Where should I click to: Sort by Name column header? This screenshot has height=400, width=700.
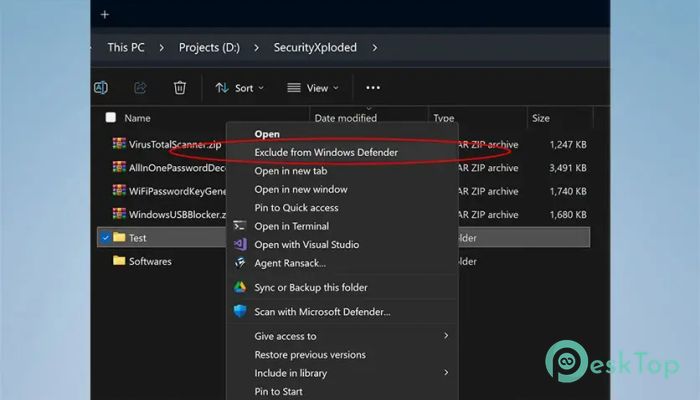click(x=138, y=118)
